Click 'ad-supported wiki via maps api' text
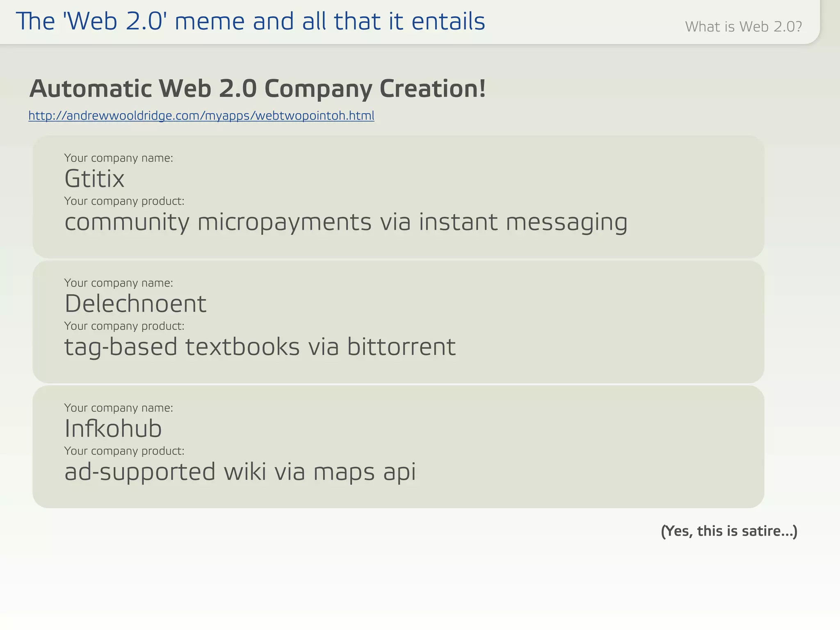 [x=240, y=472]
